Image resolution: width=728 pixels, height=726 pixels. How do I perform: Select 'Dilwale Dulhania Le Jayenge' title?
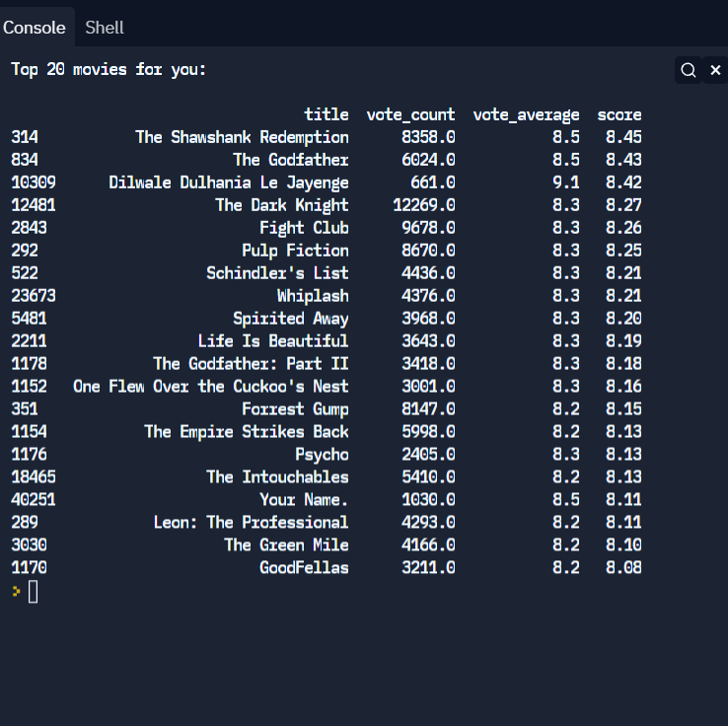click(229, 182)
